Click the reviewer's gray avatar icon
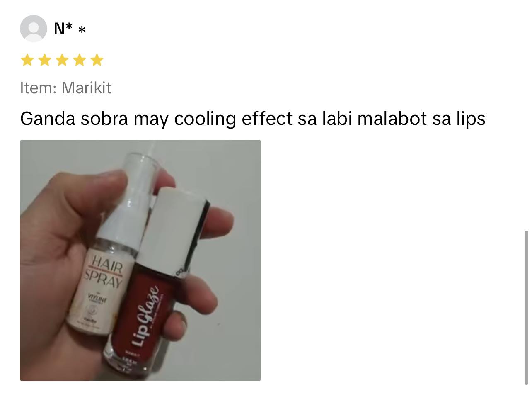The width and height of the screenshot is (532, 394). point(34,29)
